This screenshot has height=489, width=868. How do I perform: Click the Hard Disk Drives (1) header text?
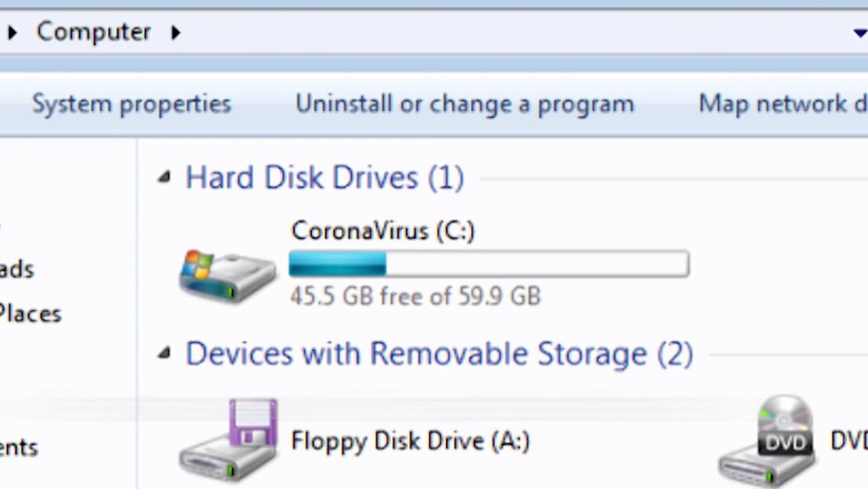pyautogui.click(x=325, y=178)
